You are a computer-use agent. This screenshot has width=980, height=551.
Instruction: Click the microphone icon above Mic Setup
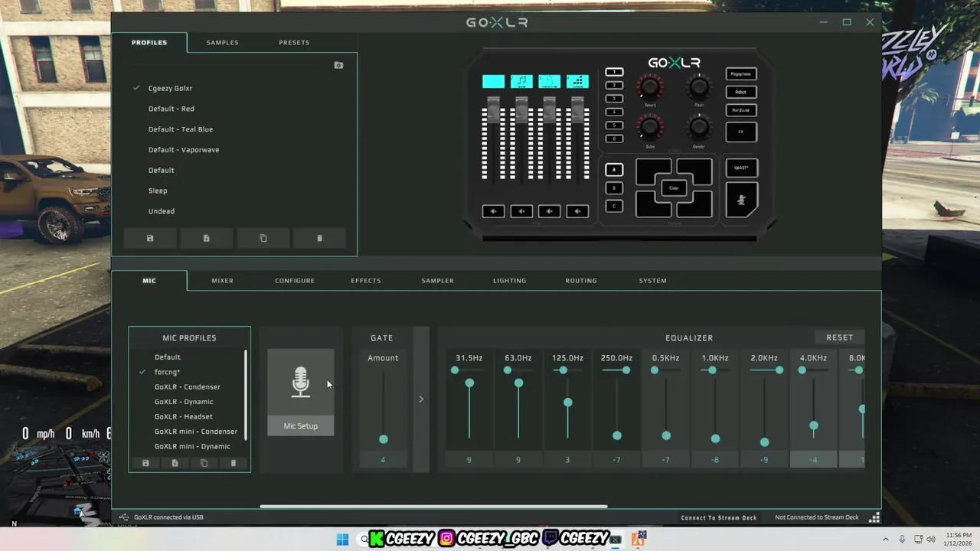pyautogui.click(x=300, y=382)
